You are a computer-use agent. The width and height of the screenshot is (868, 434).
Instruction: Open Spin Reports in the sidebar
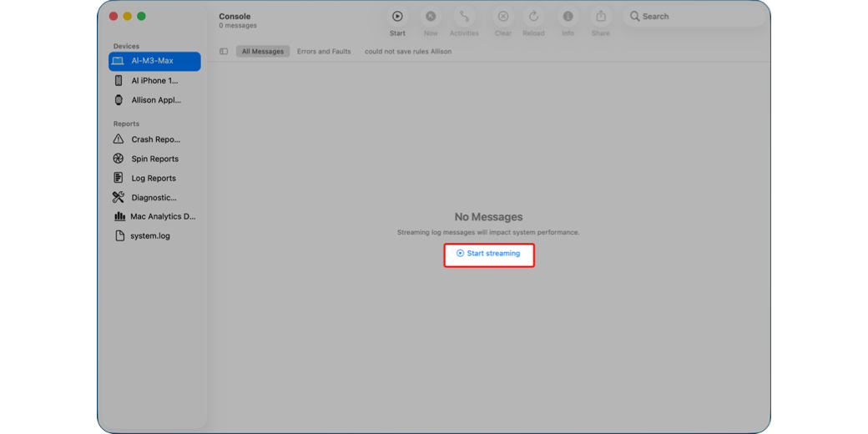pos(154,159)
